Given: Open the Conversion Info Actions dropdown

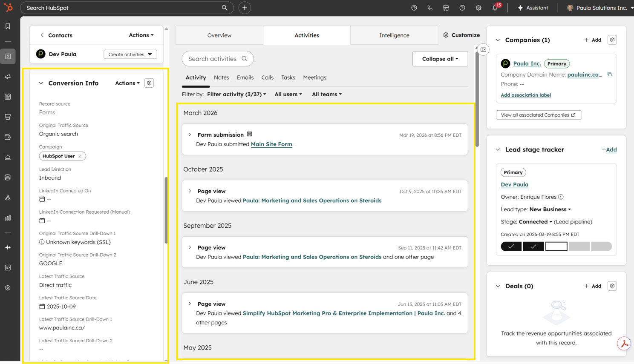Looking at the screenshot, I should (x=127, y=83).
